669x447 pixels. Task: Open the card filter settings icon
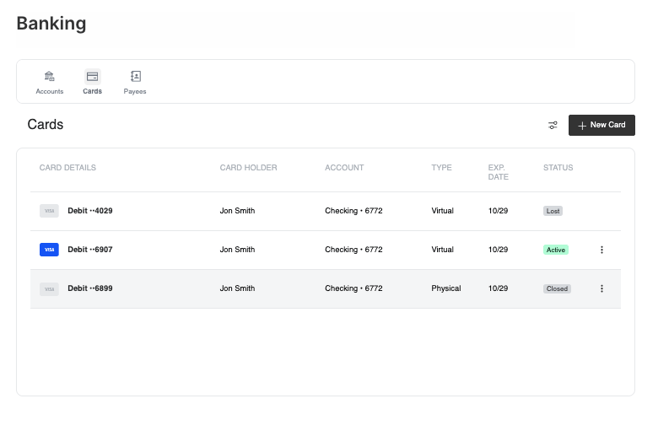(553, 125)
